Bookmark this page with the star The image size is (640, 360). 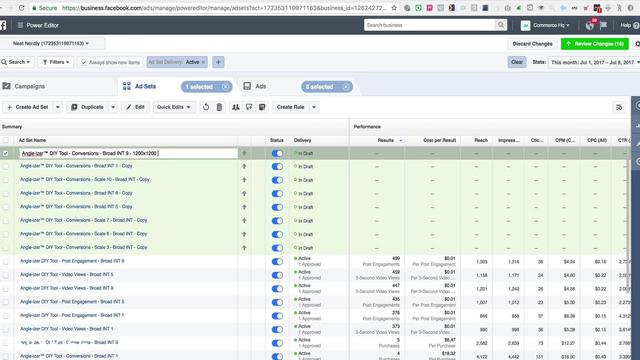click(394, 8)
